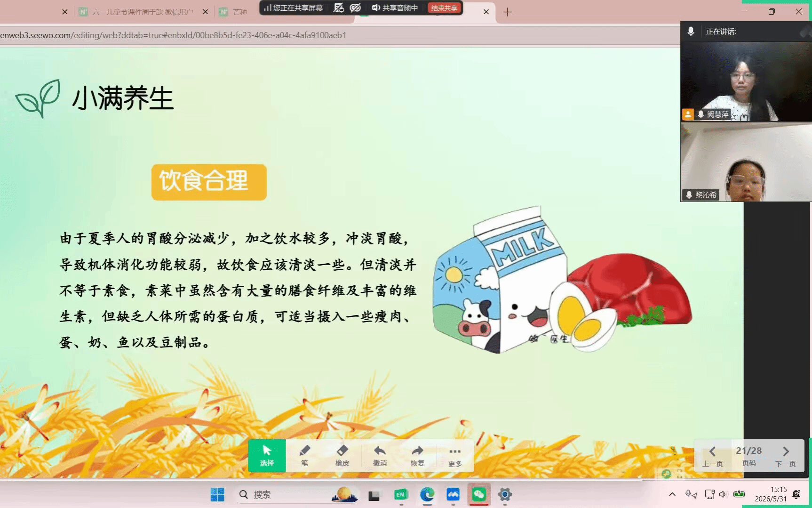The height and width of the screenshot is (508, 812).
Task: Open the blue meeting app in taskbar
Action: point(453,494)
